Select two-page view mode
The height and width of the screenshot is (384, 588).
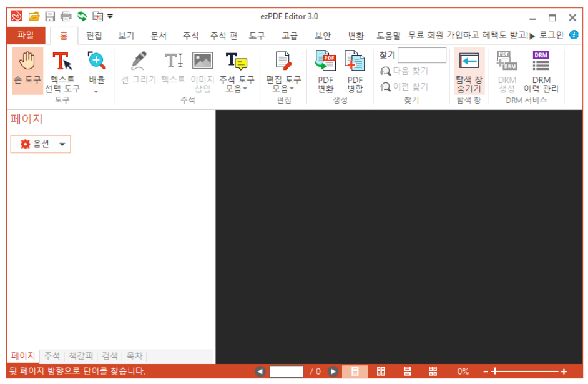point(381,372)
